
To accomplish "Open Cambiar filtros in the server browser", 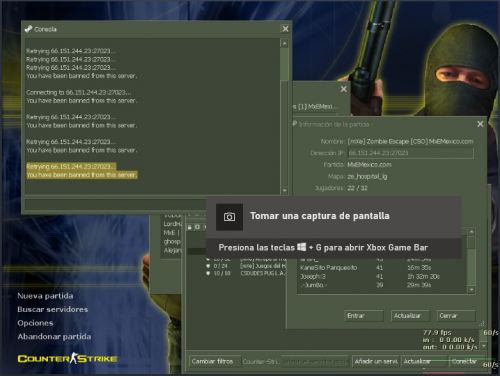I will [215, 361].
